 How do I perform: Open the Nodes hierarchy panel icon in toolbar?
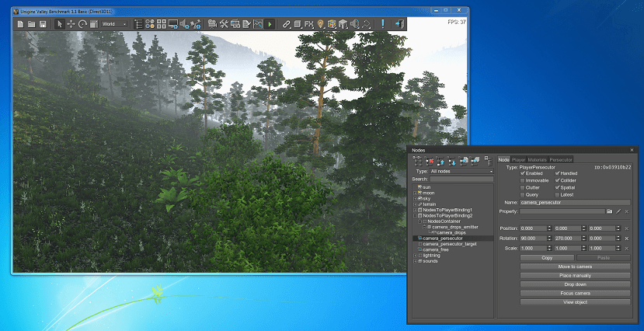tap(138, 24)
